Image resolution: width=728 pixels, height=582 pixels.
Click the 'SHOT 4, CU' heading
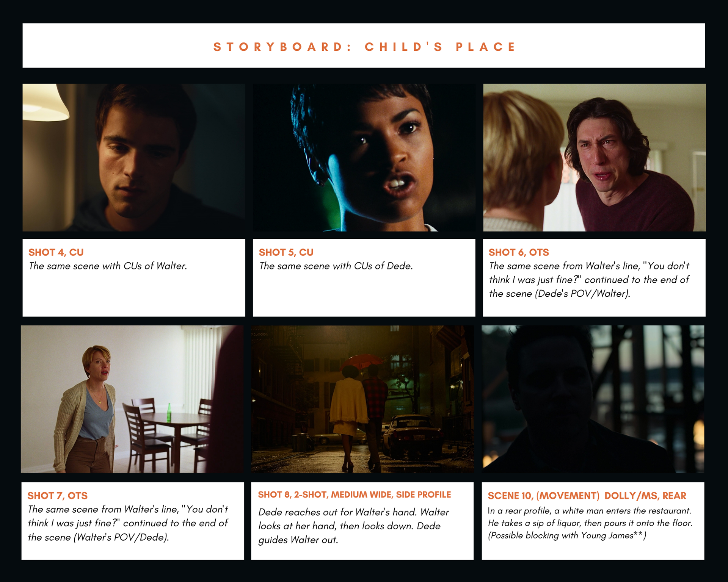(56, 252)
